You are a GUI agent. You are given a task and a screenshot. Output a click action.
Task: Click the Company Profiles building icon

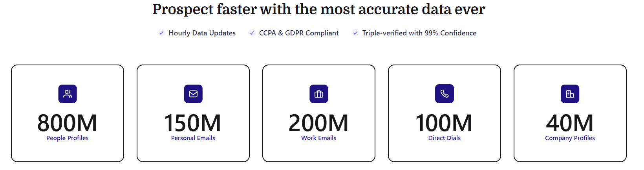(570, 94)
